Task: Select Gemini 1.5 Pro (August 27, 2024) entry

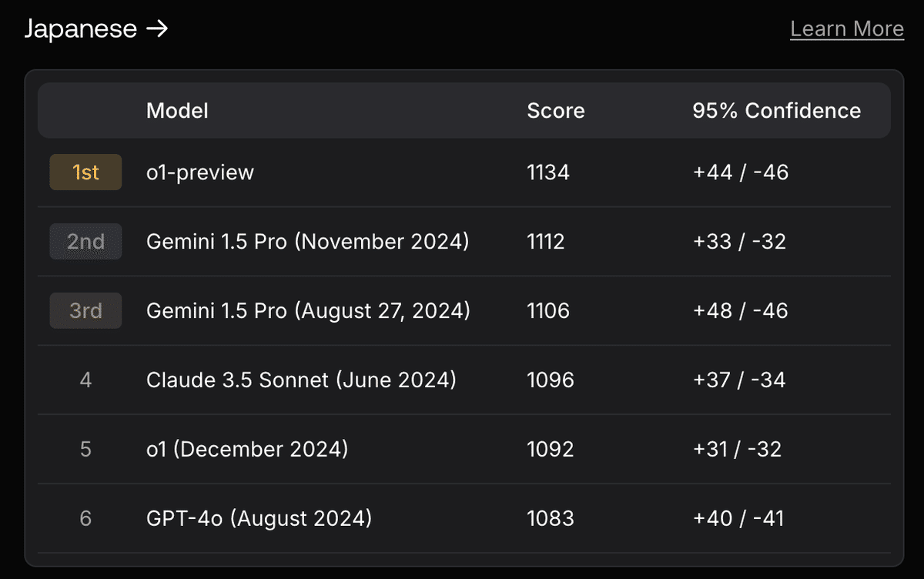Action: [x=308, y=311]
